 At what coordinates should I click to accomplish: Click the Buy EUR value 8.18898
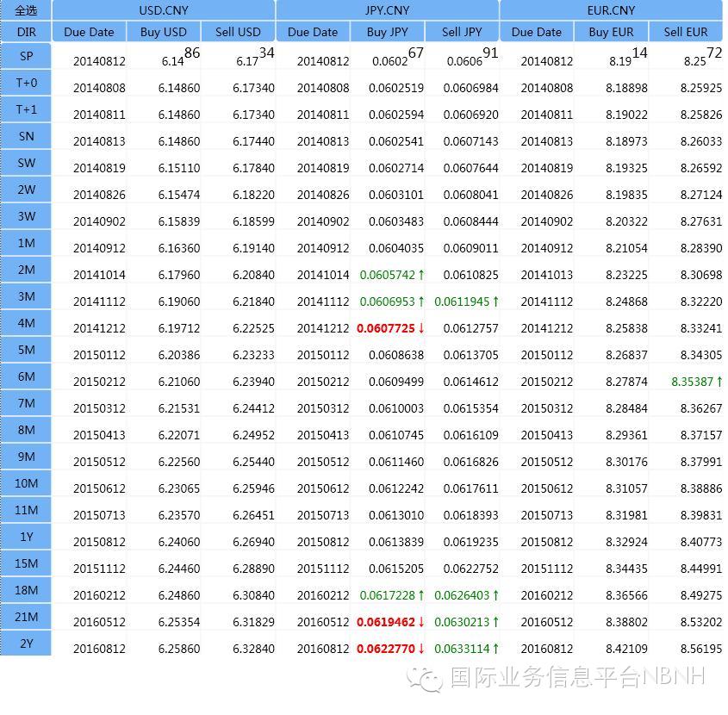point(626,88)
